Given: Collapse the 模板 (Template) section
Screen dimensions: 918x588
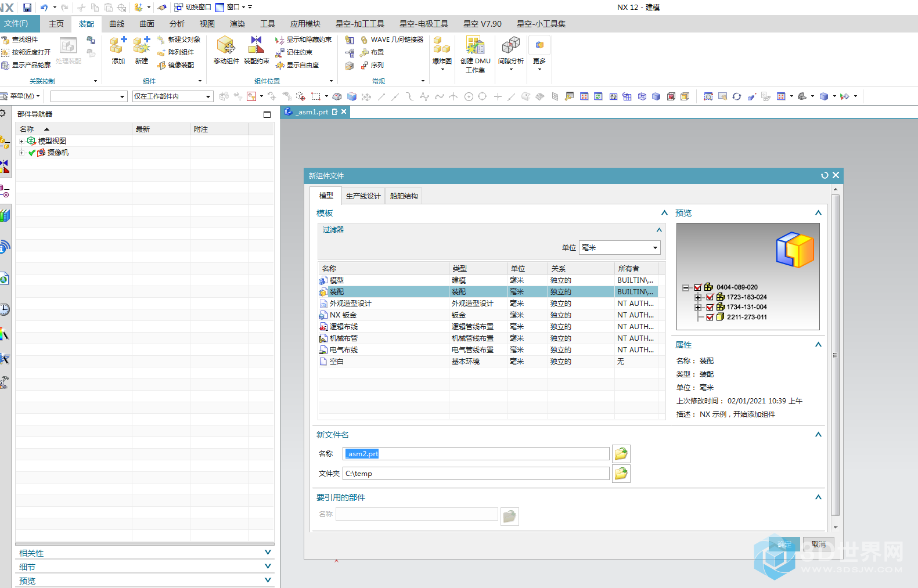Looking at the screenshot, I should pyautogui.click(x=664, y=213).
